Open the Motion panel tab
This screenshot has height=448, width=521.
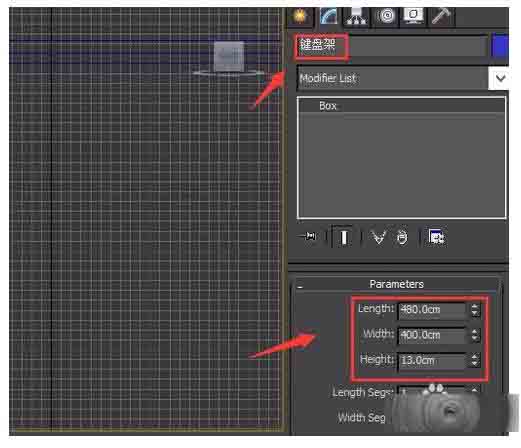click(x=386, y=16)
